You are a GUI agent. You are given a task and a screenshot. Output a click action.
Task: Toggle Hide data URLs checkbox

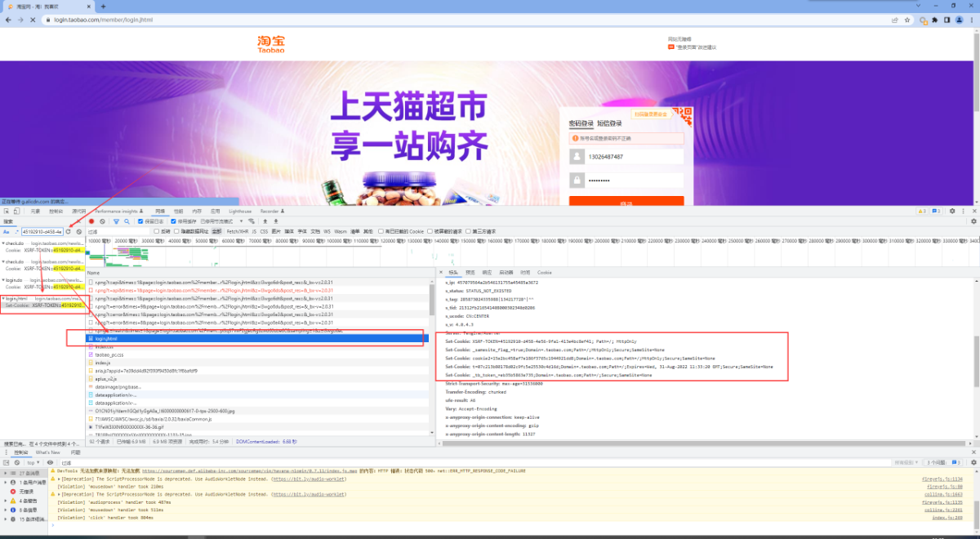pyautogui.click(x=176, y=232)
